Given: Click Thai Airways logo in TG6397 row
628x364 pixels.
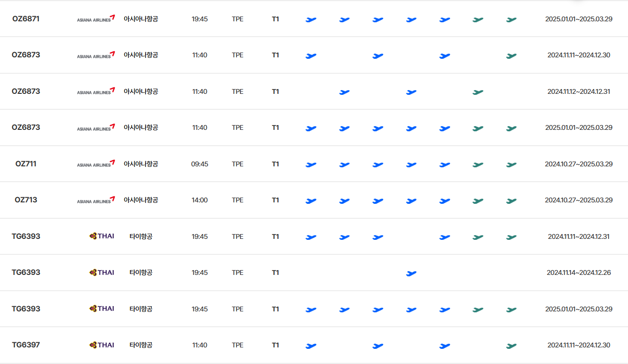Looking at the screenshot, I should pos(102,345).
